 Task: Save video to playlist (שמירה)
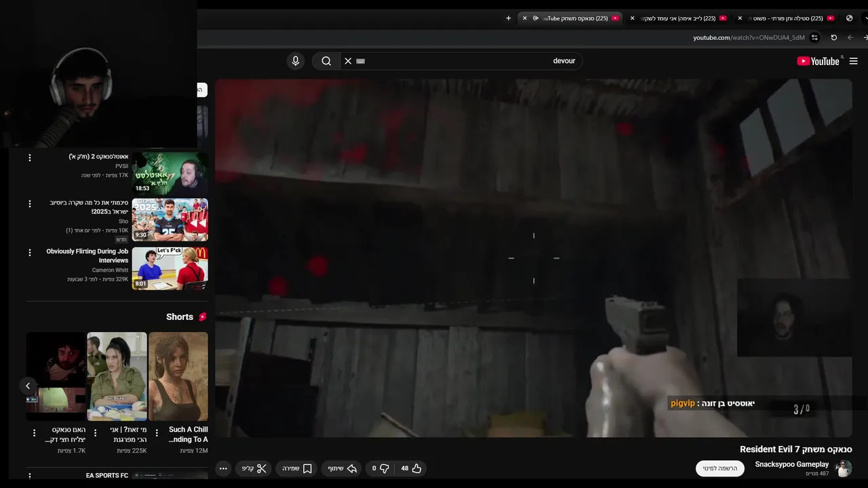click(297, 468)
